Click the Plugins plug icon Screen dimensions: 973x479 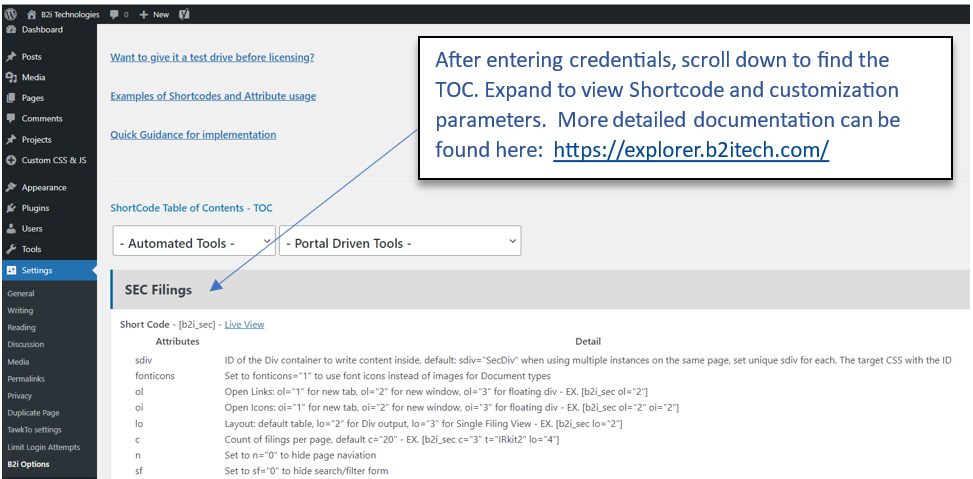click(11, 208)
